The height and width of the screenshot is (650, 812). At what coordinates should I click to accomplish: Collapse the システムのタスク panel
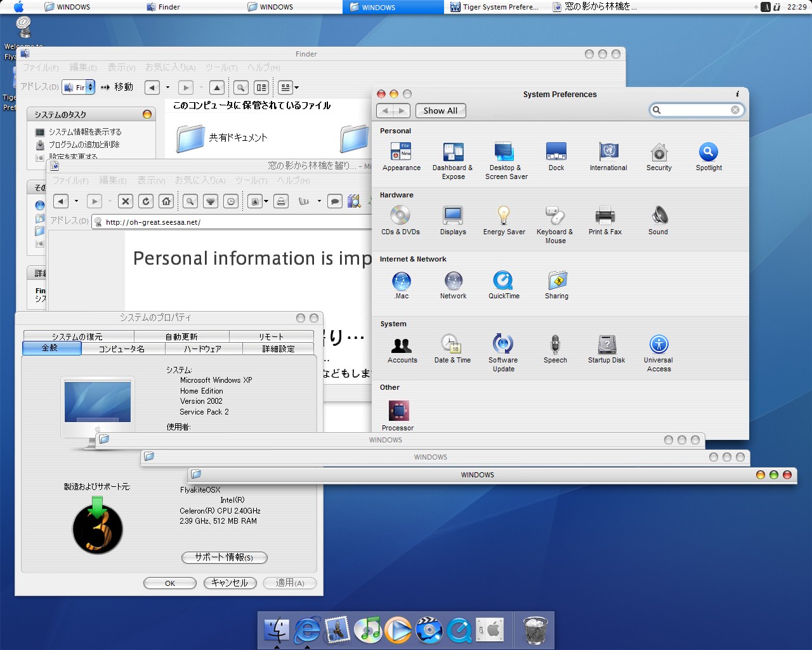(x=147, y=114)
